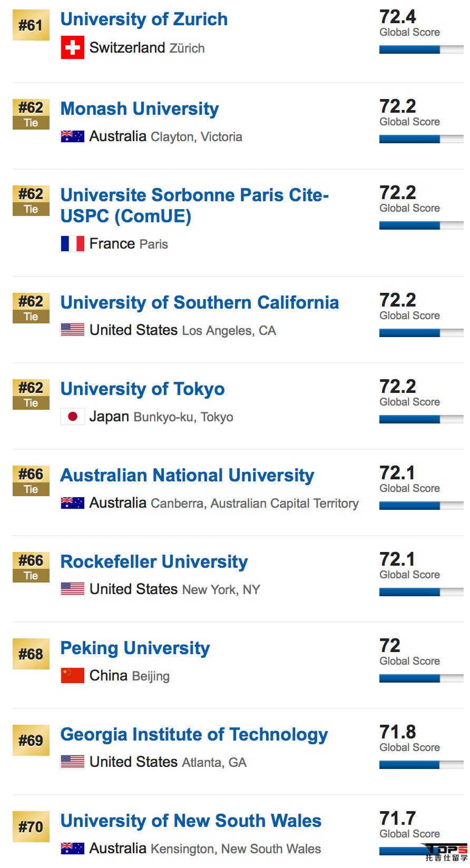Open the University of Zurich link
This screenshot has width=470, height=868.
pyautogui.click(x=144, y=19)
